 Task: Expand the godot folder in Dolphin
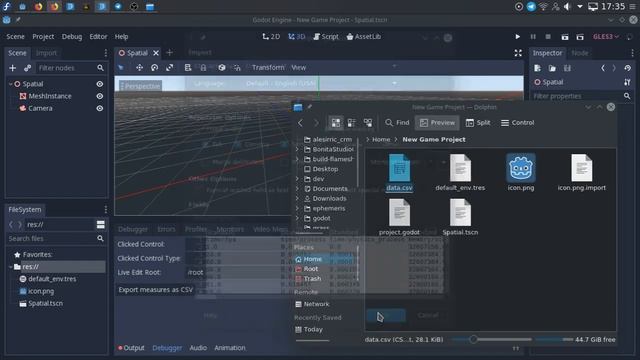click(x=297, y=218)
